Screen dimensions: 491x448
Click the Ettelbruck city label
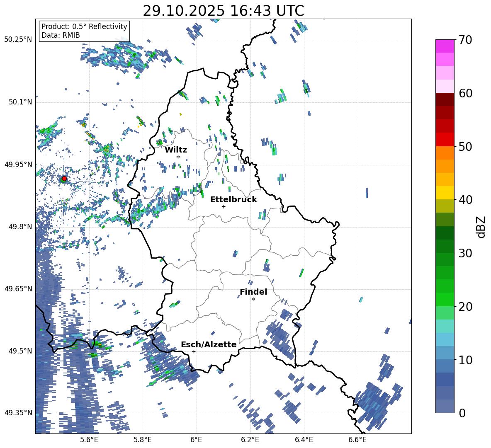click(x=233, y=200)
